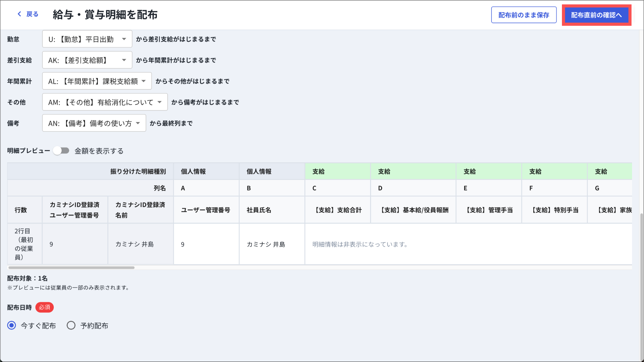The height and width of the screenshot is (362, 644).
Task: Click the カミナシ 井島 name cell in column B
Action: point(266,244)
